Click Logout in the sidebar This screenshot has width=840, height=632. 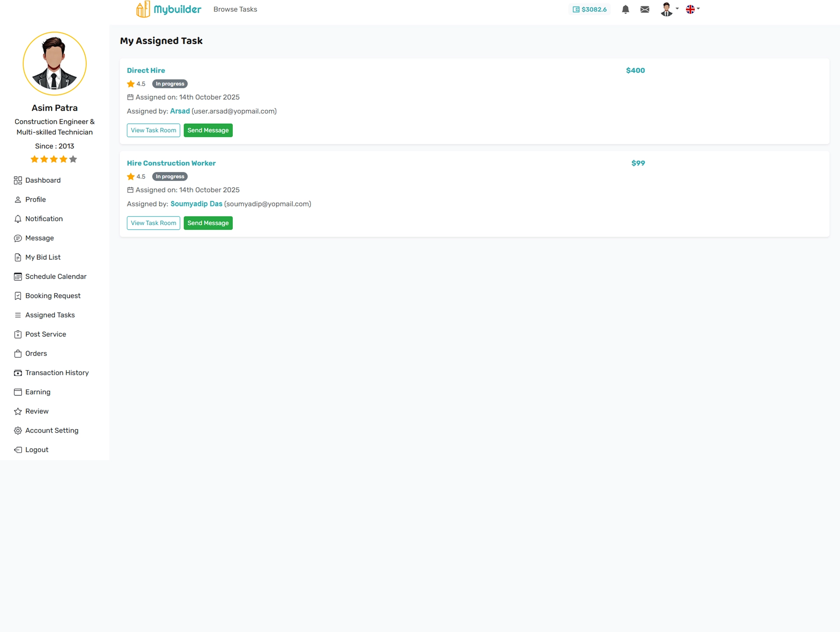[x=36, y=450]
